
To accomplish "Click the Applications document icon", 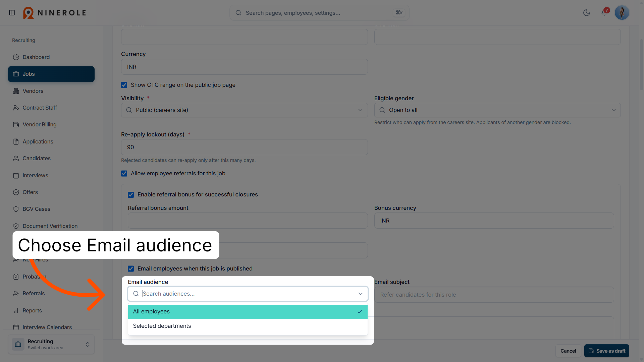I will click(16, 141).
